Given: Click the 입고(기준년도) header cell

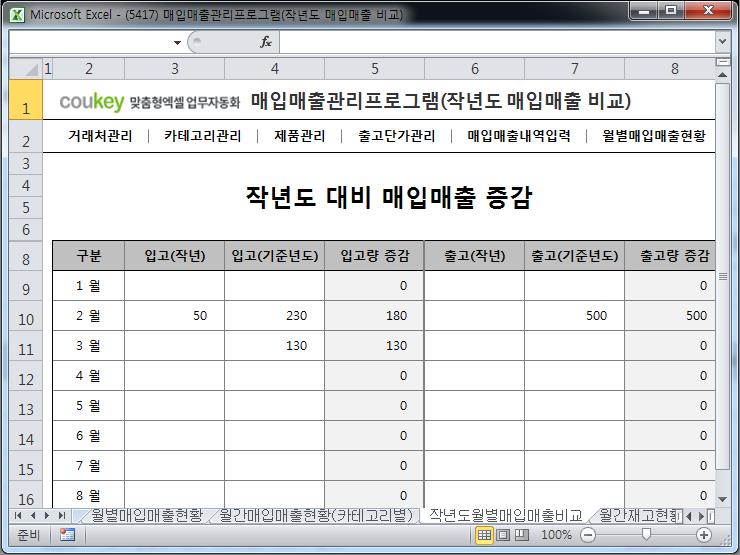Looking at the screenshot, I should point(275,256).
